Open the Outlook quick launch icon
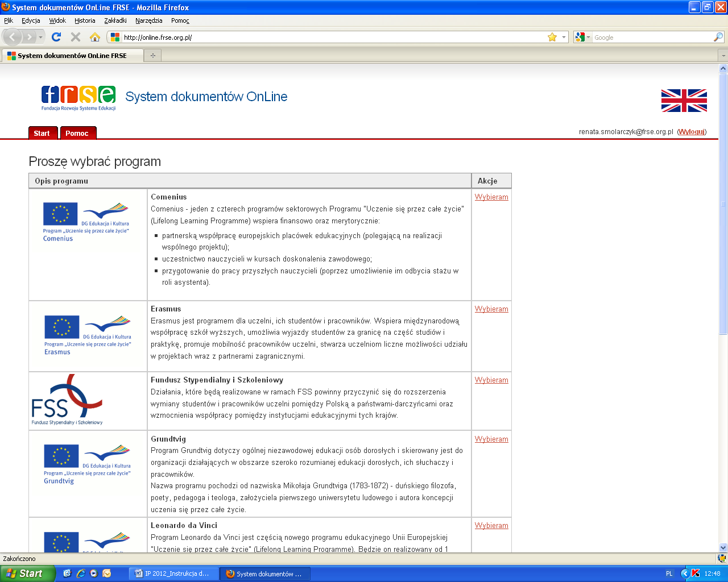728x582 pixels. [106, 573]
